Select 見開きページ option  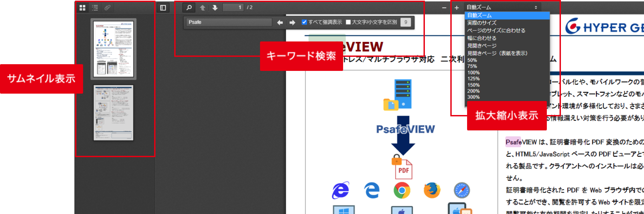tap(507, 45)
